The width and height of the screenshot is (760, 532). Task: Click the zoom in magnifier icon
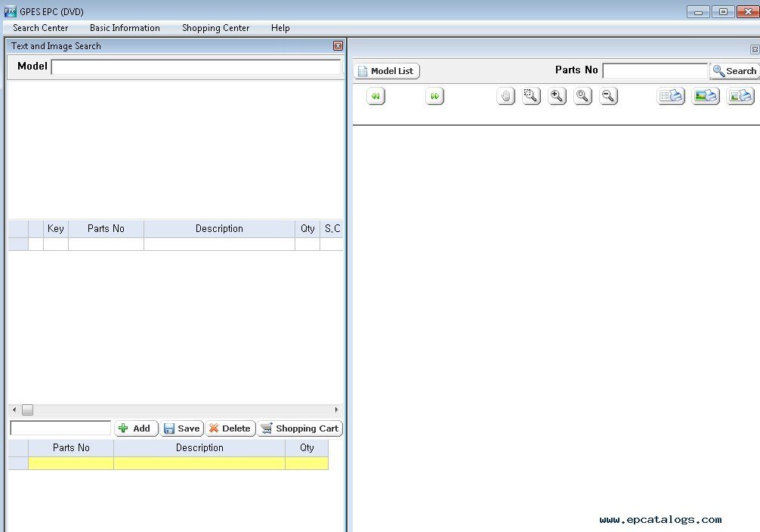[x=558, y=96]
